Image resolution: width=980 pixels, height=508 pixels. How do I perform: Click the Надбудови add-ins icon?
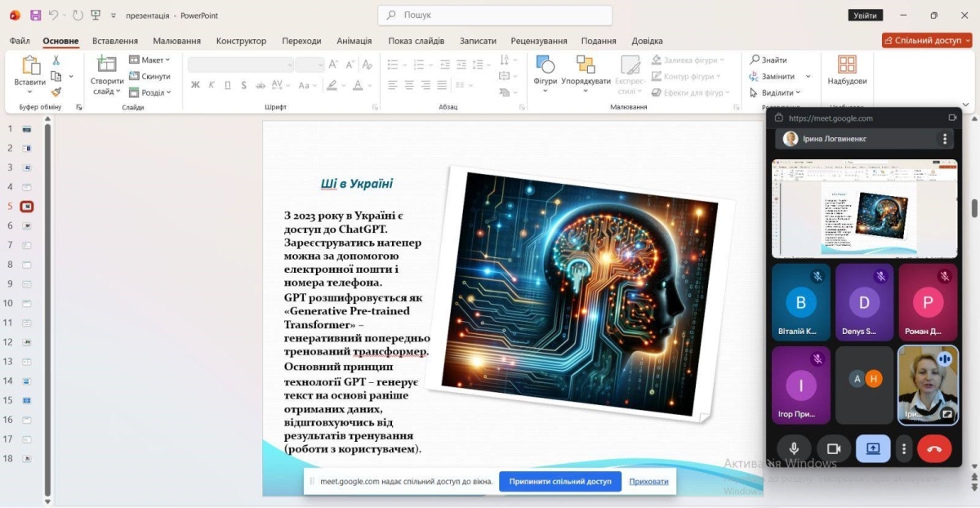847,65
